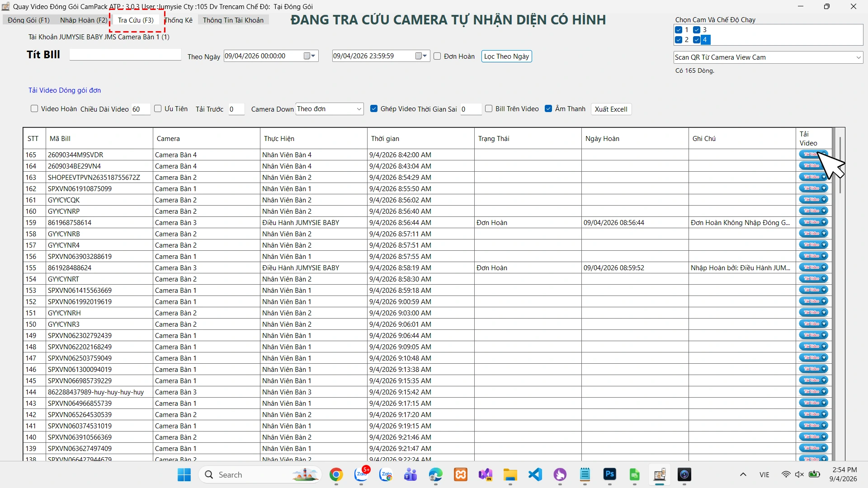Go to the Thống Kê tab
868x488 pixels.
(179, 20)
